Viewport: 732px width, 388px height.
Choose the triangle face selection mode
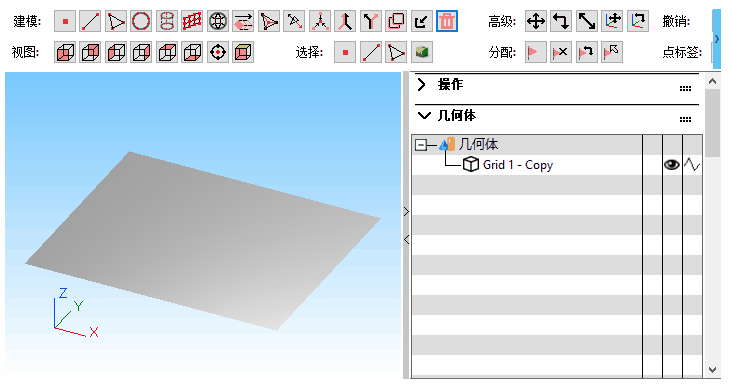coord(396,52)
